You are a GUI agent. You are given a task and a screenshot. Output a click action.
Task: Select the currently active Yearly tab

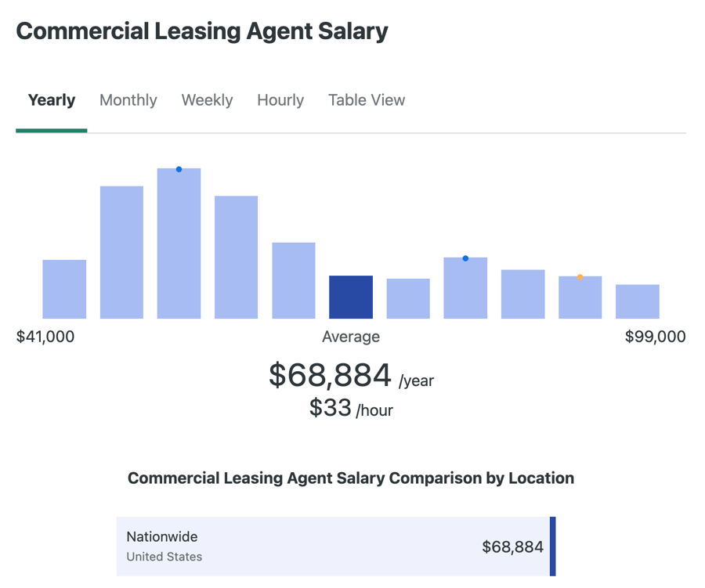51,99
